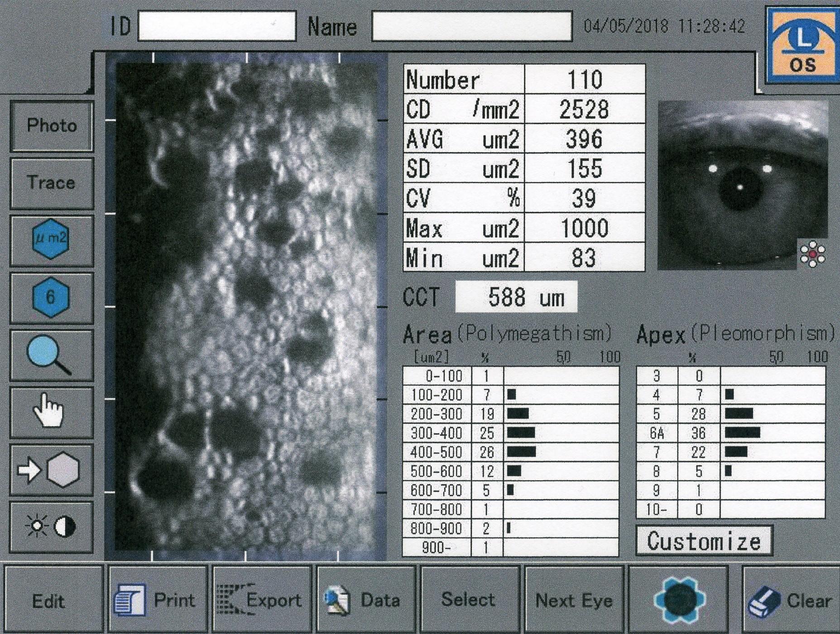Image resolution: width=840 pixels, height=634 pixels.
Task: Click the hexagon µm2 cell area icon
Action: coord(51,240)
